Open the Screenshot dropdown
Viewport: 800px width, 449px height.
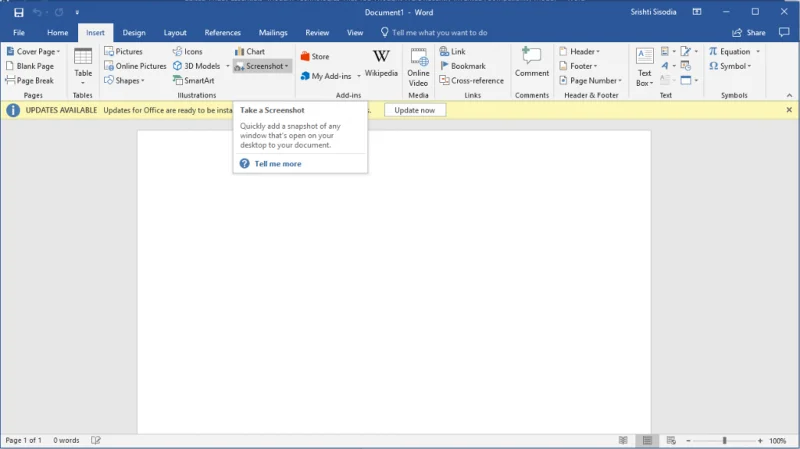coord(262,66)
